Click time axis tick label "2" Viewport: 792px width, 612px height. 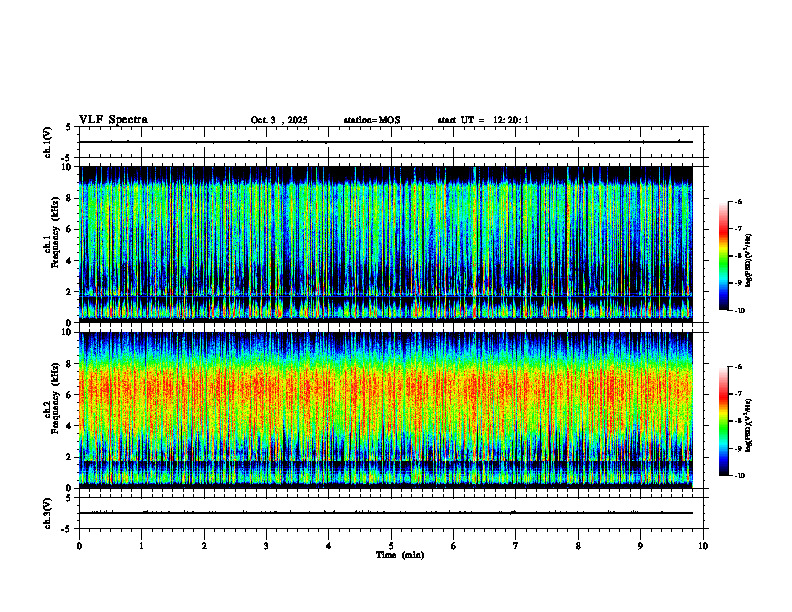[x=204, y=546]
